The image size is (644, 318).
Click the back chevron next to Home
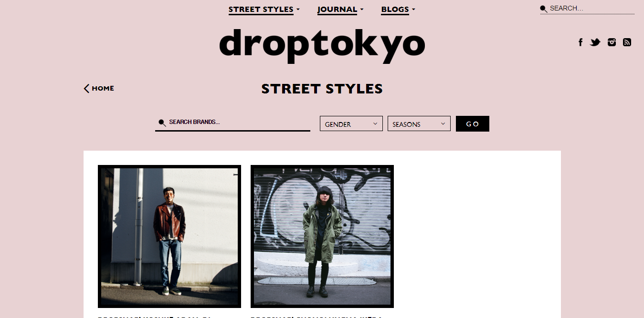click(x=86, y=88)
